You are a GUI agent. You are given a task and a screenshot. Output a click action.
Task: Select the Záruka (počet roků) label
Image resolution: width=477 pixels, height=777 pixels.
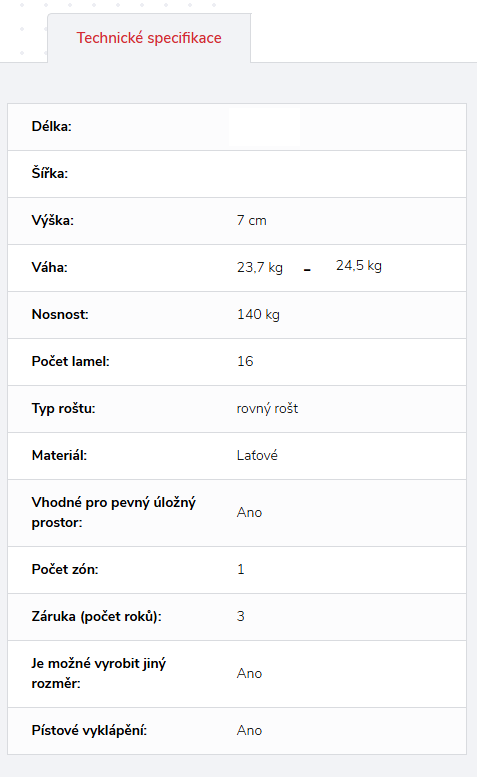pyautogui.click(x=97, y=616)
